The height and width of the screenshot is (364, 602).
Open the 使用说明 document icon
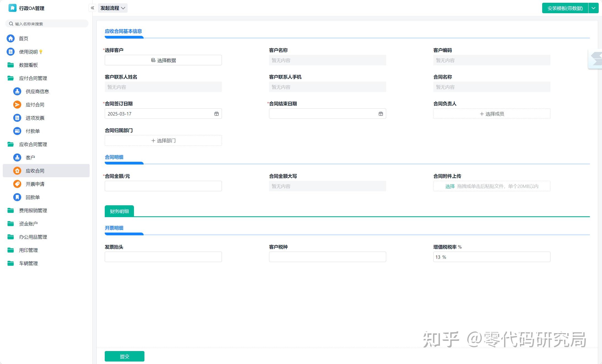point(10,52)
